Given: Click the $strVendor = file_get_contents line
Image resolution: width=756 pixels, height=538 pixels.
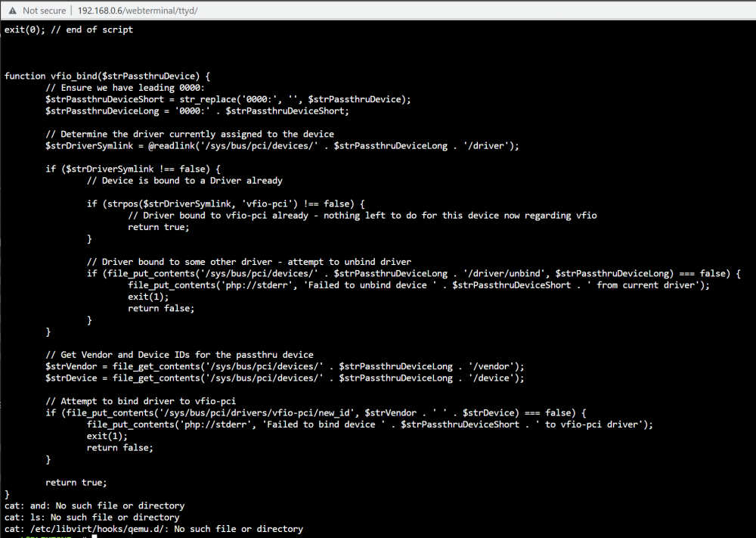Looking at the screenshot, I should [284, 366].
